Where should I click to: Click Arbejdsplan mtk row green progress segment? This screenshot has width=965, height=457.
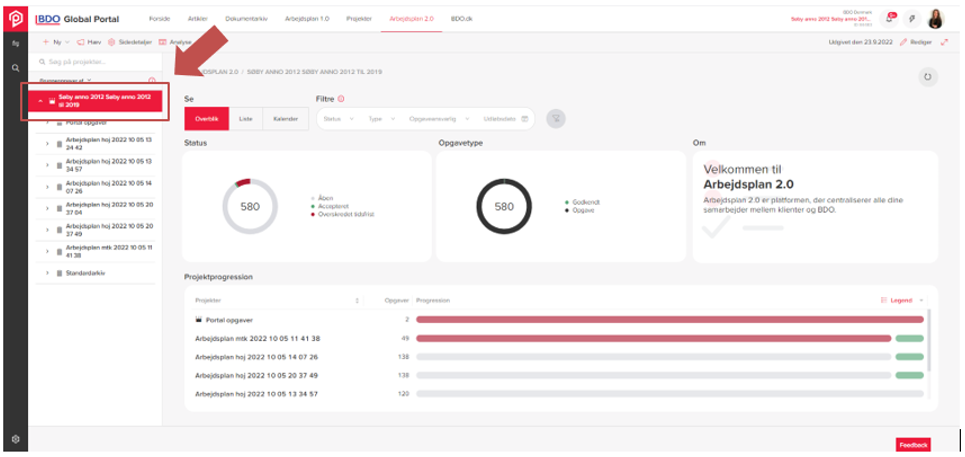pos(910,338)
